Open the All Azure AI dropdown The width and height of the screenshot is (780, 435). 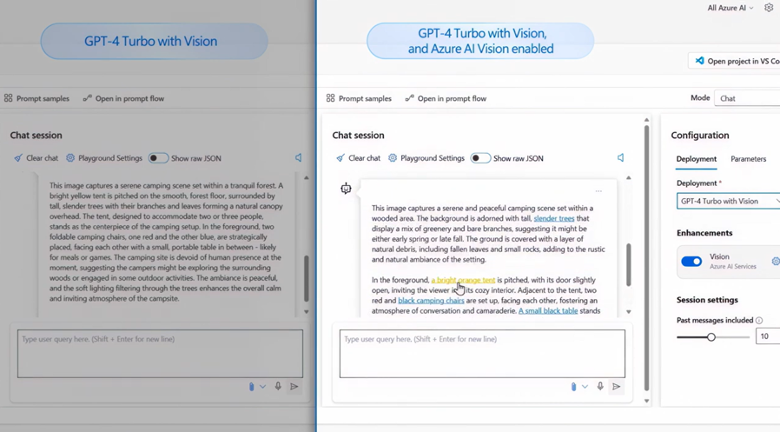point(730,8)
